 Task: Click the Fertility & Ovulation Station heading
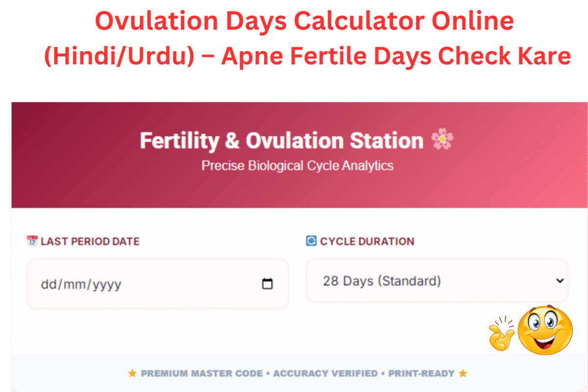tap(281, 141)
